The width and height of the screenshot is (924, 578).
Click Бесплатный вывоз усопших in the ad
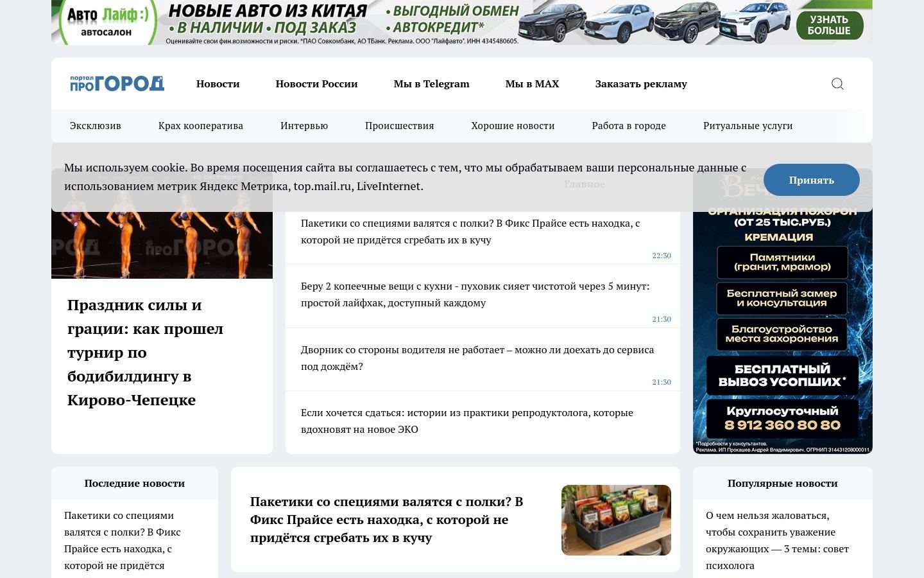[x=782, y=375]
